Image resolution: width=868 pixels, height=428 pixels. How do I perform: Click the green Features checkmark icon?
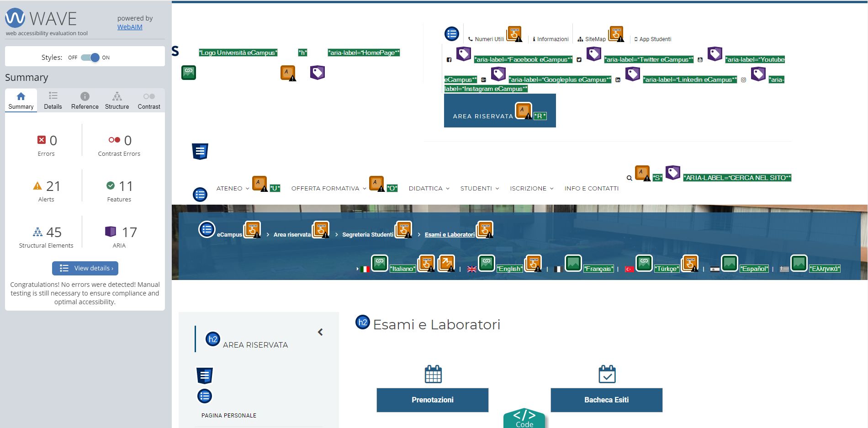111,185
